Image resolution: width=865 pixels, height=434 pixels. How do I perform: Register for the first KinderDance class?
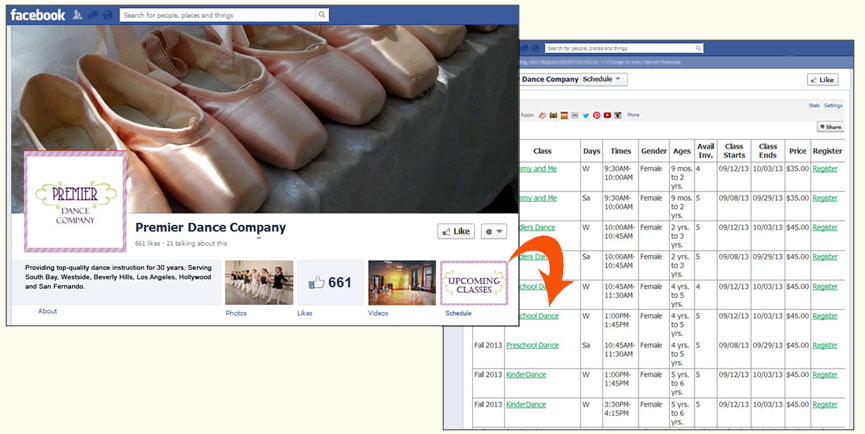click(825, 375)
